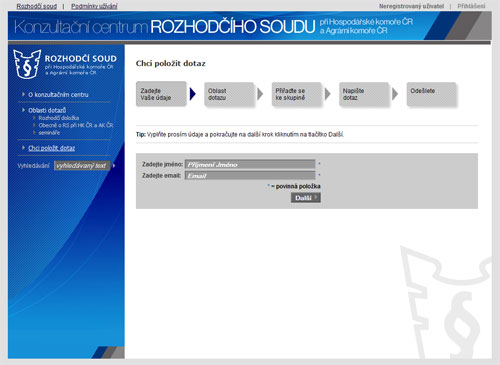Screen dimensions: 500x365
Task: Click the gray arrow after Přiřaďte se ke skupině
Action: point(328,94)
